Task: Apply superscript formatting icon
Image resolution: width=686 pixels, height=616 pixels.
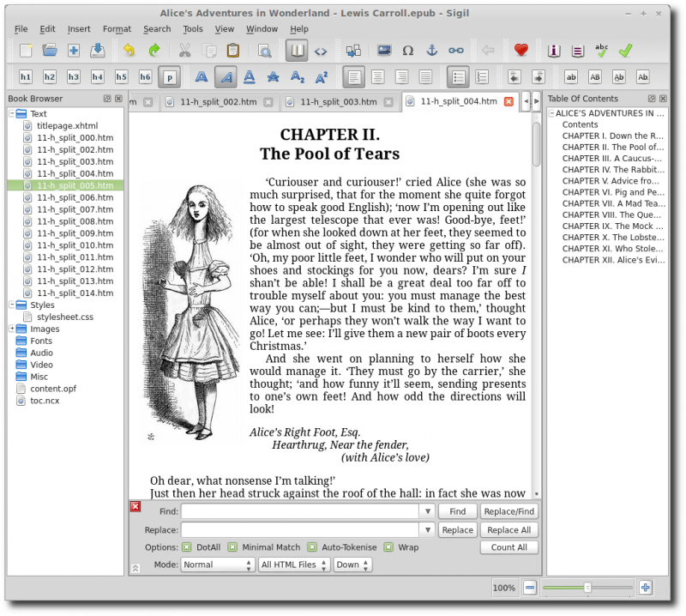Action: (x=322, y=77)
